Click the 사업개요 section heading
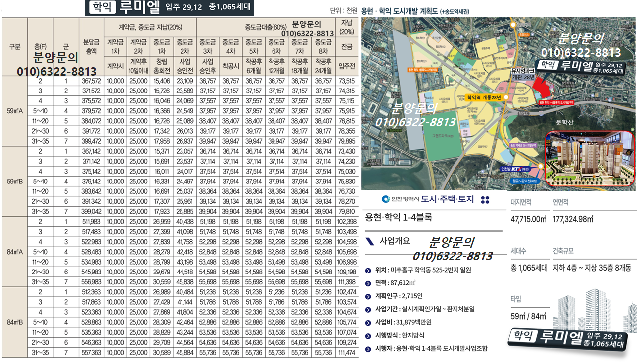This screenshot has height=364, width=637. point(395,241)
